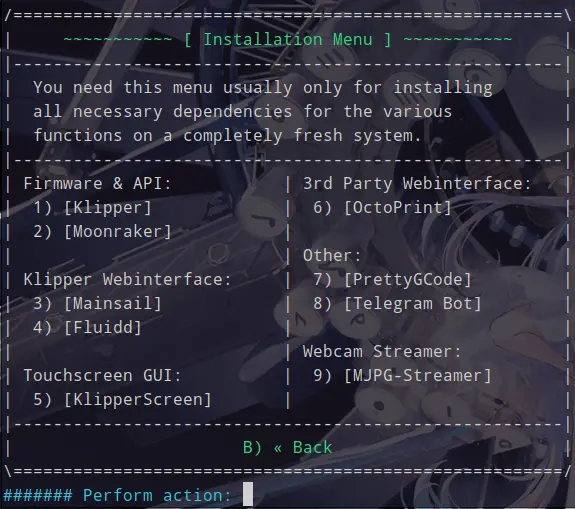Select the 7) [PrettyGCode] entry
The height and width of the screenshot is (509, 575).
pos(392,280)
